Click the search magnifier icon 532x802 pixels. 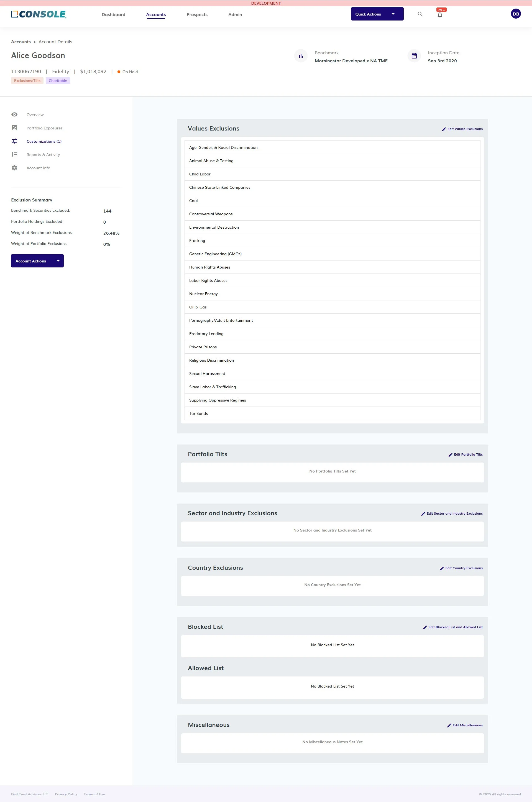click(x=420, y=14)
